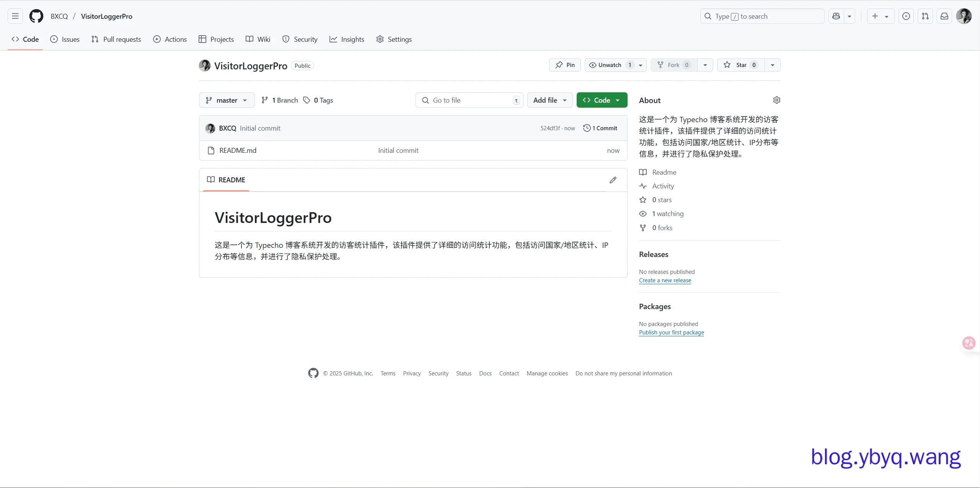The width and height of the screenshot is (980, 488).
Task: Switch to the Issues tab
Action: (x=65, y=39)
